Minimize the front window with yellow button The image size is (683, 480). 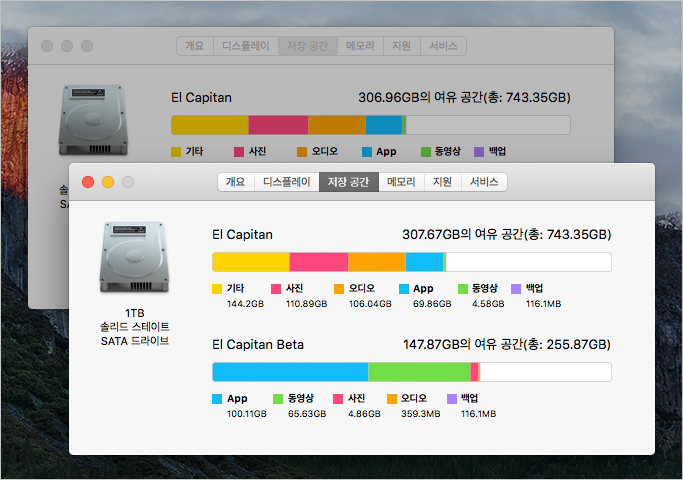(108, 182)
